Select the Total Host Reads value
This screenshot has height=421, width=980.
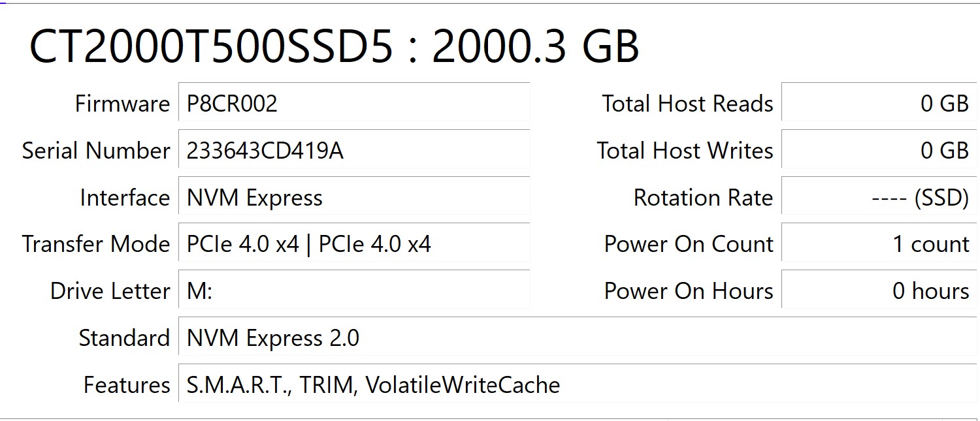coord(875,103)
